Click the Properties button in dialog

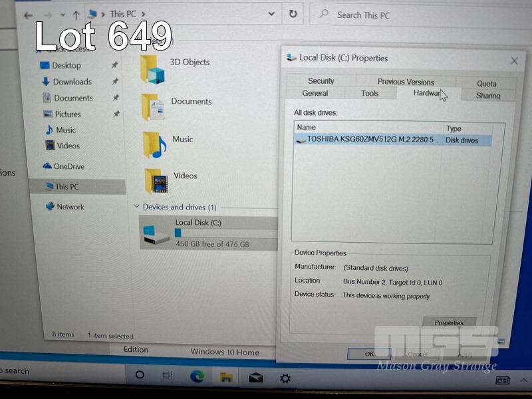click(x=449, y=323)
